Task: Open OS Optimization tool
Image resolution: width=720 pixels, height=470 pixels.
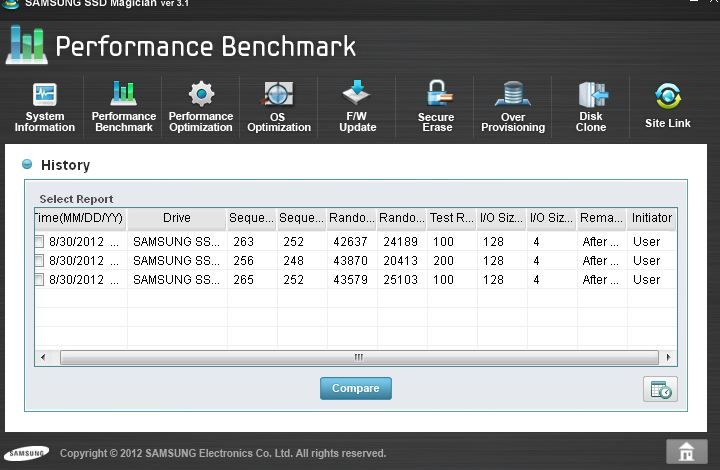Action: pyautogui.click(x=279, y=107)
